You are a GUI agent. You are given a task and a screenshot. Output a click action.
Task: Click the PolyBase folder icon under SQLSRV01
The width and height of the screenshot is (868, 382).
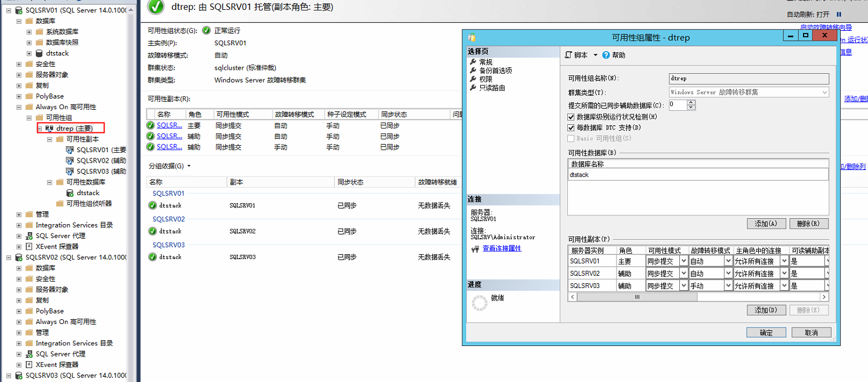click(x=29, y=96)
